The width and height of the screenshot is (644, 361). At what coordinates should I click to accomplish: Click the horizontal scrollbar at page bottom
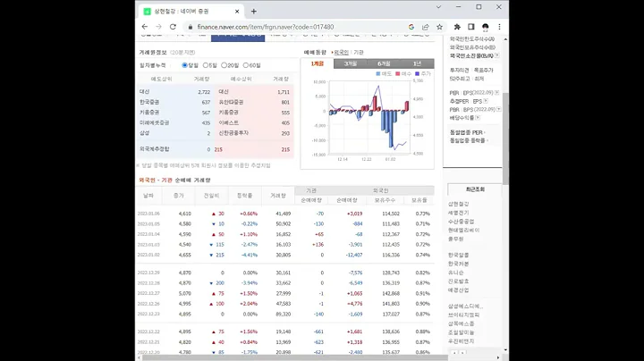coord(293,357)
